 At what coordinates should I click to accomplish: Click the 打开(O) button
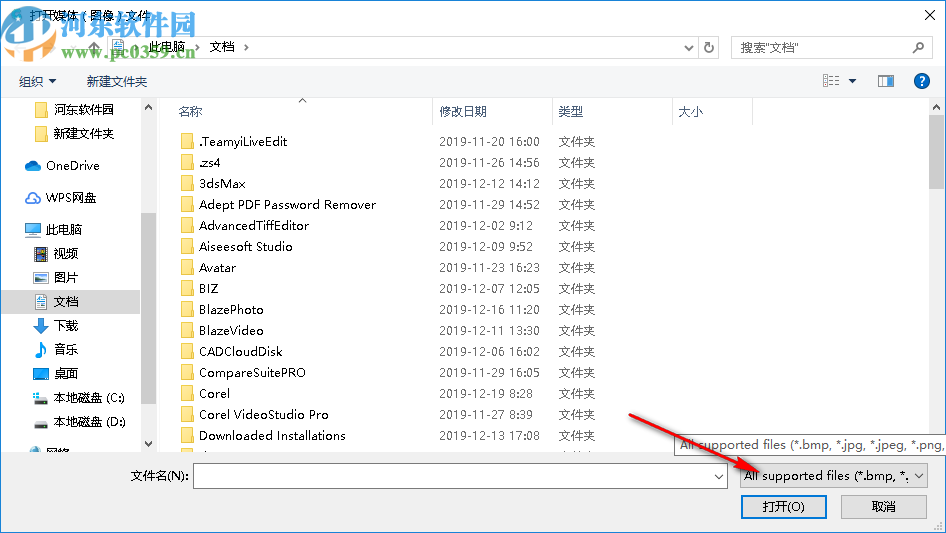tap(783, 506)
